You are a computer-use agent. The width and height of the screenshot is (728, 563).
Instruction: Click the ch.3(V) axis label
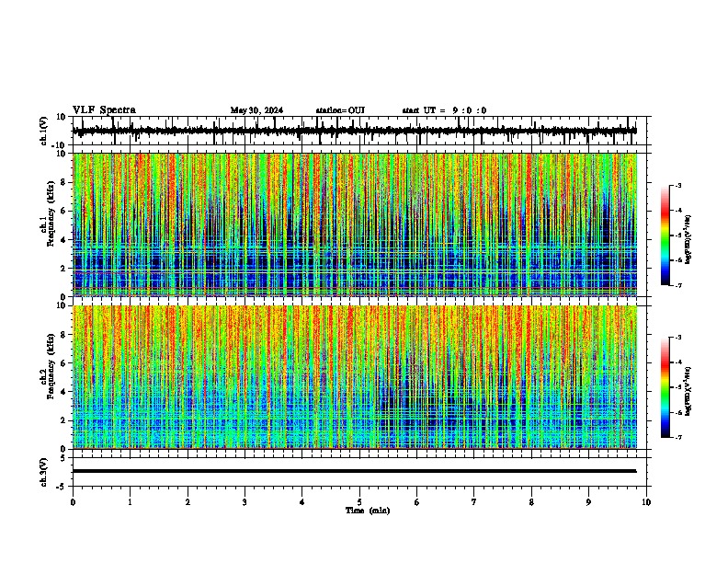44,472
